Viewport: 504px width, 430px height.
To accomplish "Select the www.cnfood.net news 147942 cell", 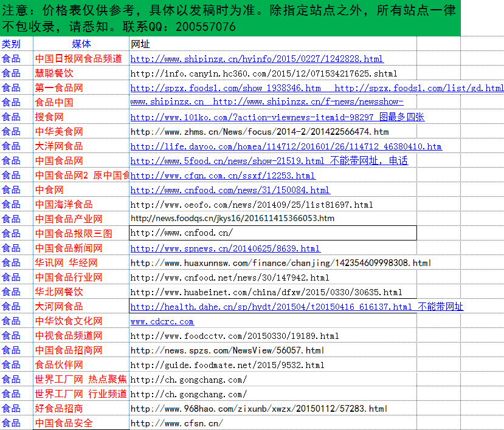I will tap(273, 278).
